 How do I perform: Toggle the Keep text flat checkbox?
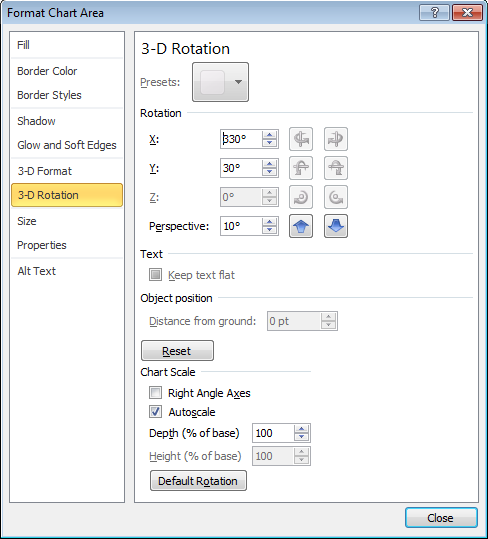155,275
